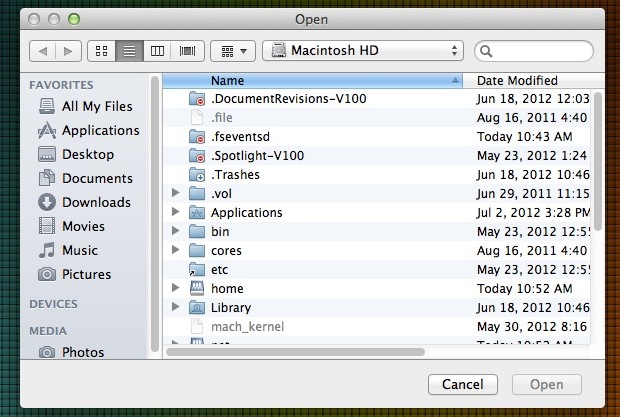Open Applications in the Favorites sidebar
Screen dimensions: 620x417
click(x=89, y=130)
